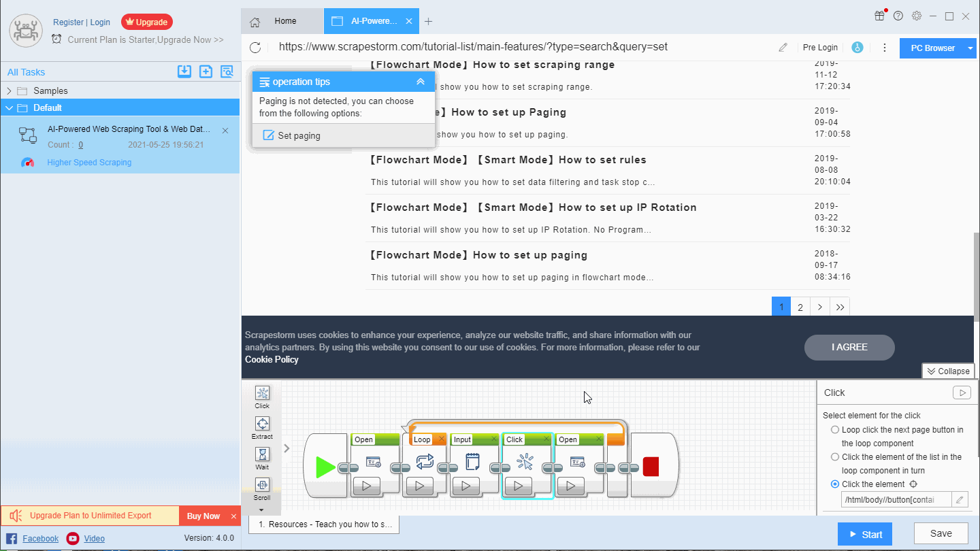Open the gift icon in title bar
The image size is (980, 551).
coord(880,16)
